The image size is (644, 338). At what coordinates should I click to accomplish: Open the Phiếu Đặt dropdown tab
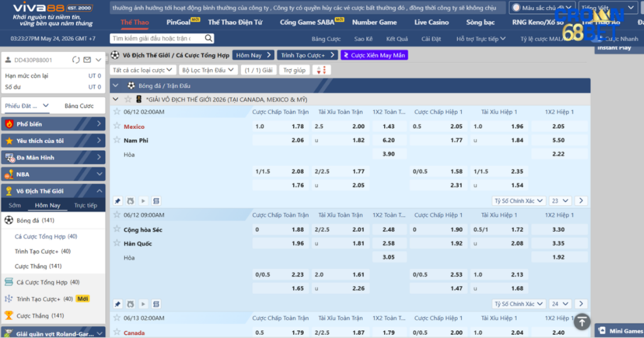point(27,106)
